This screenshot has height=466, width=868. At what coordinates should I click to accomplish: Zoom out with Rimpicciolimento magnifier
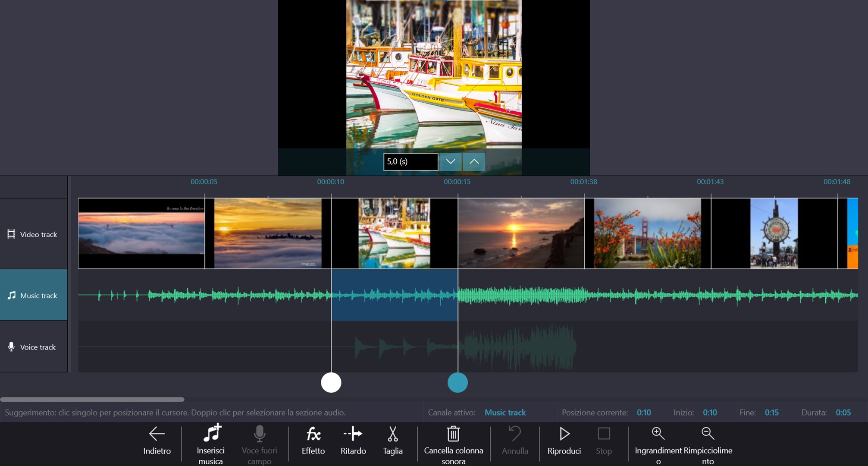coord(708,433)
